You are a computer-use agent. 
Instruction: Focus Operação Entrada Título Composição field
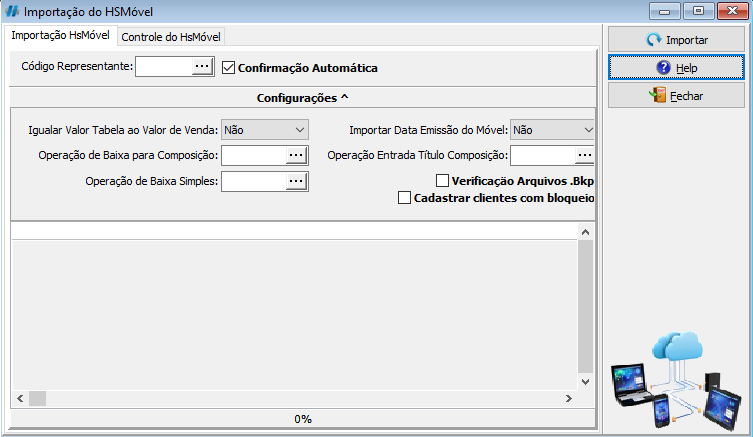coord(543,155)
